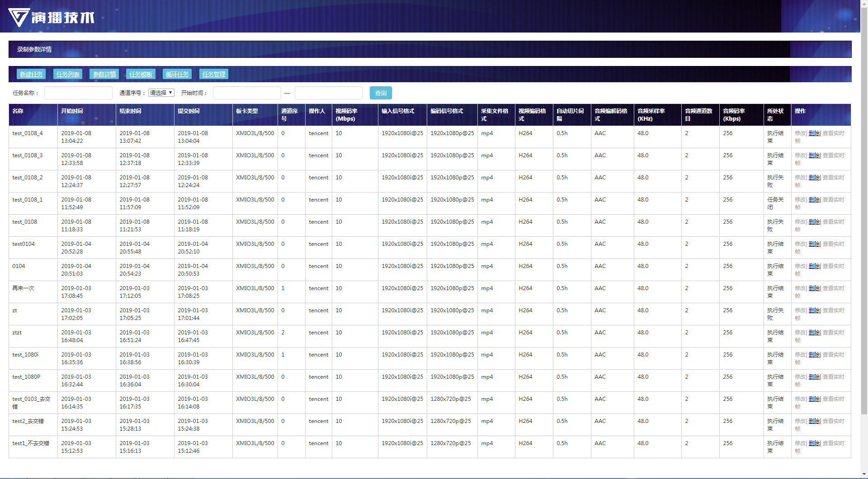Open the 新建任务 tab
868x479 pixels.
click(x=31, y=74)
